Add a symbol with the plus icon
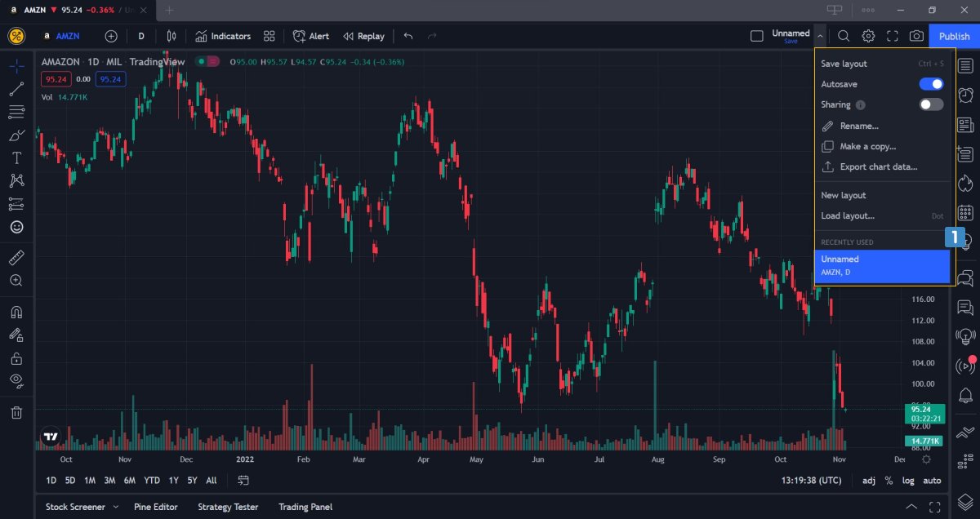This screenshot has width=980, height=519. [x=111, y=36]
